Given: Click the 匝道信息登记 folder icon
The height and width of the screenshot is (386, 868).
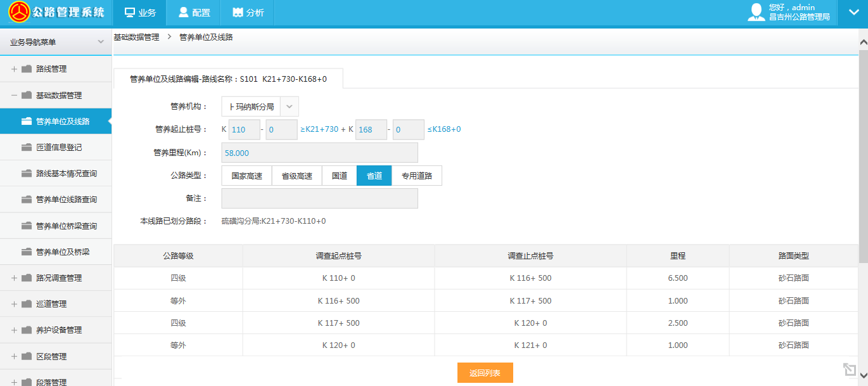Looking at the screenshot, I should coord(27,148).
